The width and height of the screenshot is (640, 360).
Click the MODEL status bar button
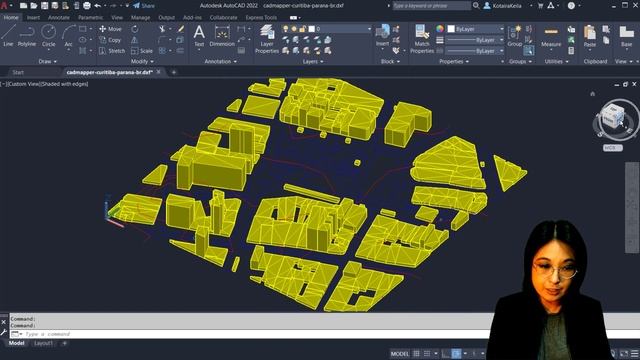[x=400, y=353]
